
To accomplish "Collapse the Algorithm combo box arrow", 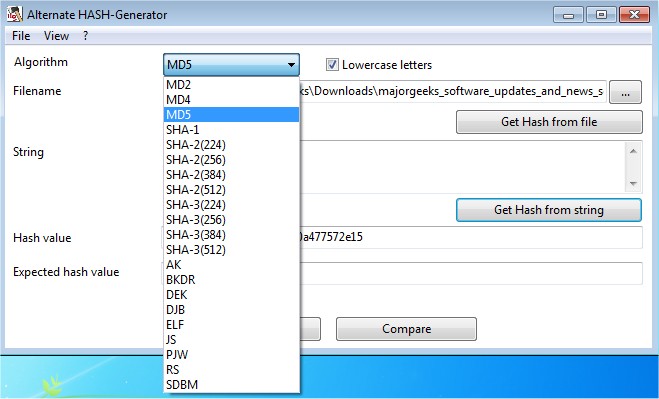I will pyautogui.click(x=291, y=65).
